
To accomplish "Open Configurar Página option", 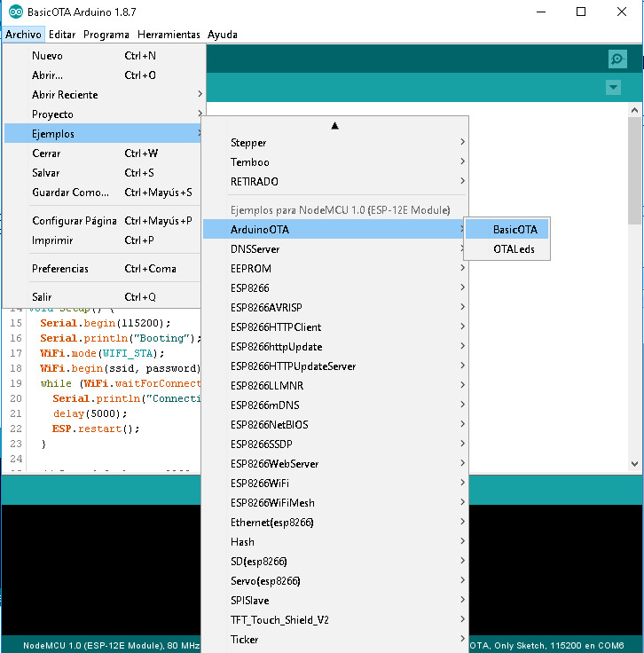I will coord(103,221).
